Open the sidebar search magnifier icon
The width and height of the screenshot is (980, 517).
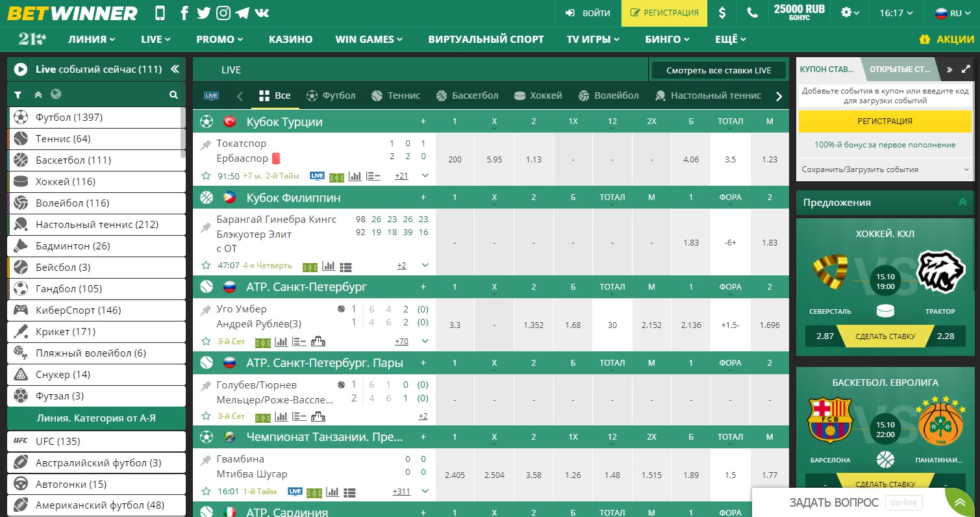pos(173,95)
